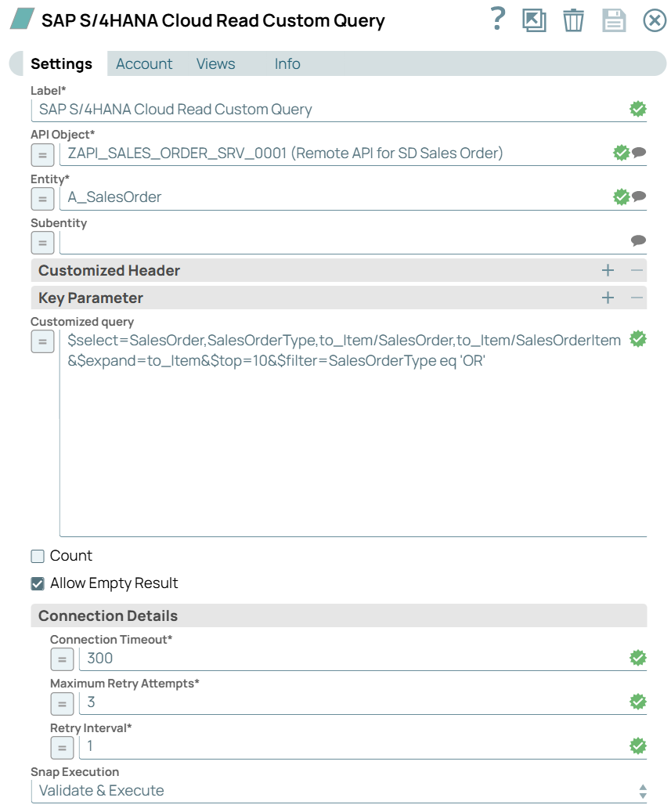
Task: Delete snap using trash icon
Action: [x=573, y=20]
